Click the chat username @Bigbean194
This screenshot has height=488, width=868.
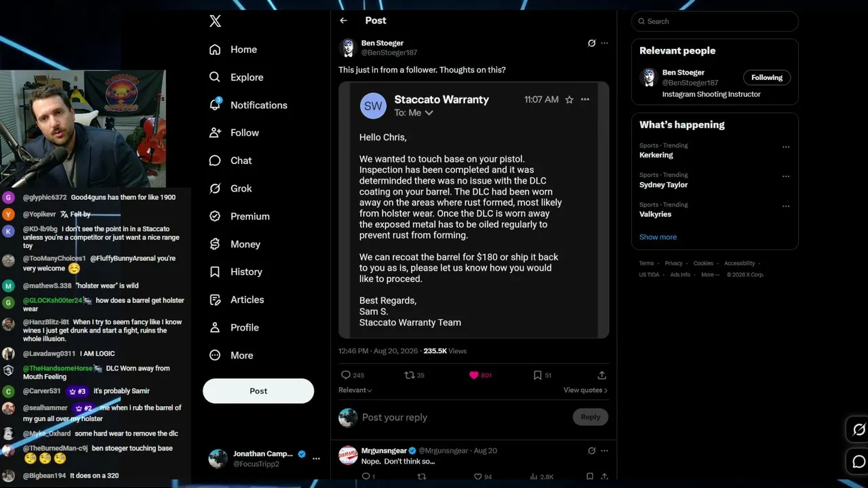(44, 476)
